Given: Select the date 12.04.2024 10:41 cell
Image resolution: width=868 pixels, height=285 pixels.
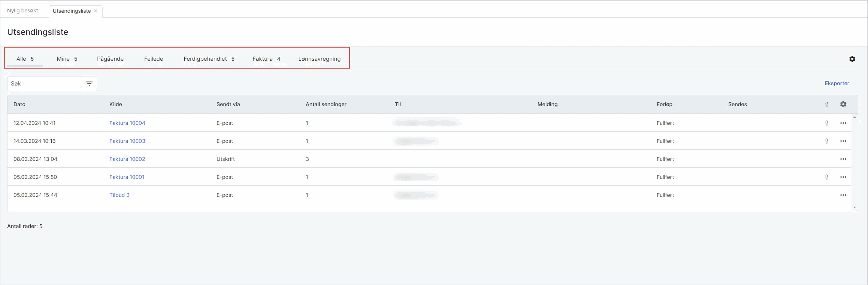Looking at the screenshot, I should pyautogui.click(x=34, y=123).
